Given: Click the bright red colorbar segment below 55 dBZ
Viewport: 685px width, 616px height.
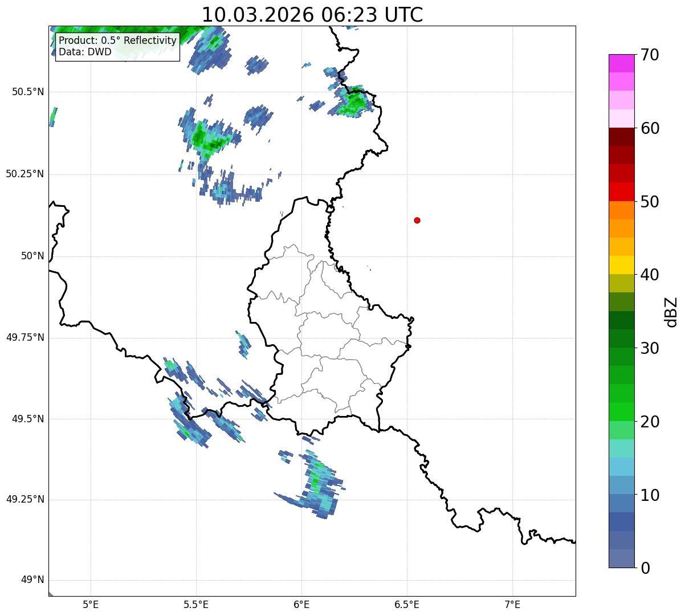Looking at the screenshot, I should click(621, 191).
